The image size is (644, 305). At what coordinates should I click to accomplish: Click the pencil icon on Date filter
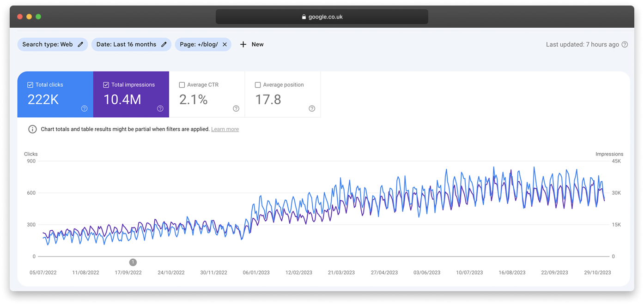pos(164,44)
